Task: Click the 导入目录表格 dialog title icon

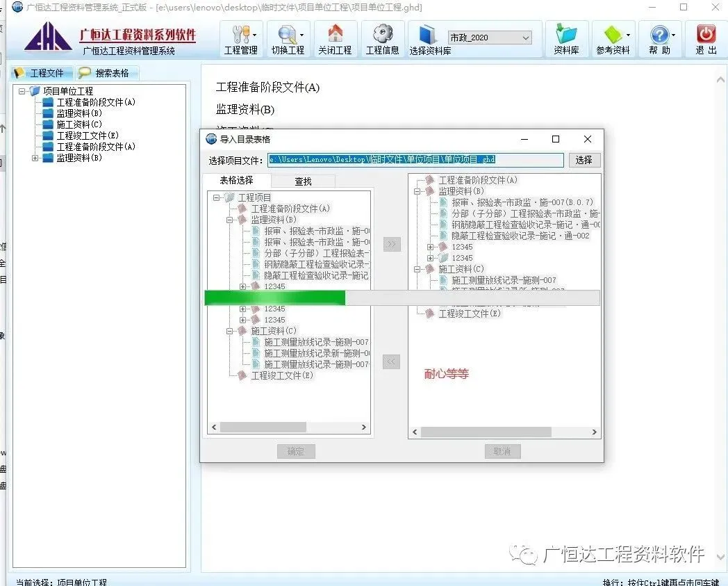Action: 211,139
